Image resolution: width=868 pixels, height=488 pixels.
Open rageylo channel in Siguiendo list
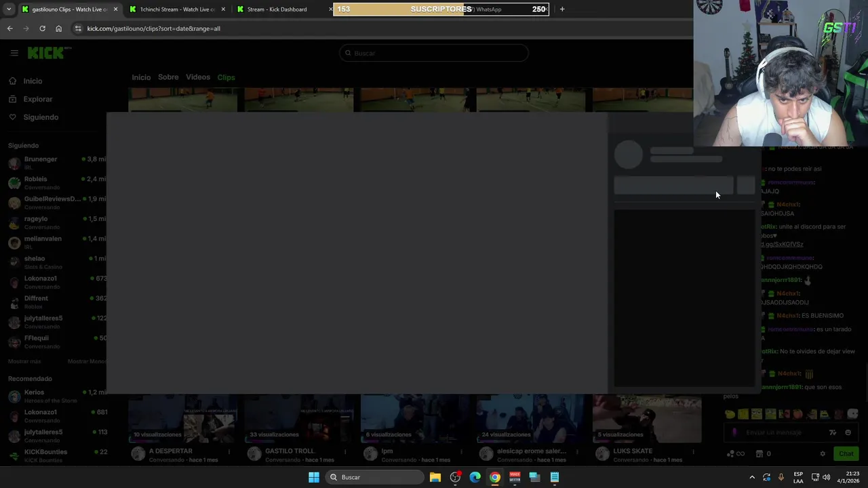(56, 222)
